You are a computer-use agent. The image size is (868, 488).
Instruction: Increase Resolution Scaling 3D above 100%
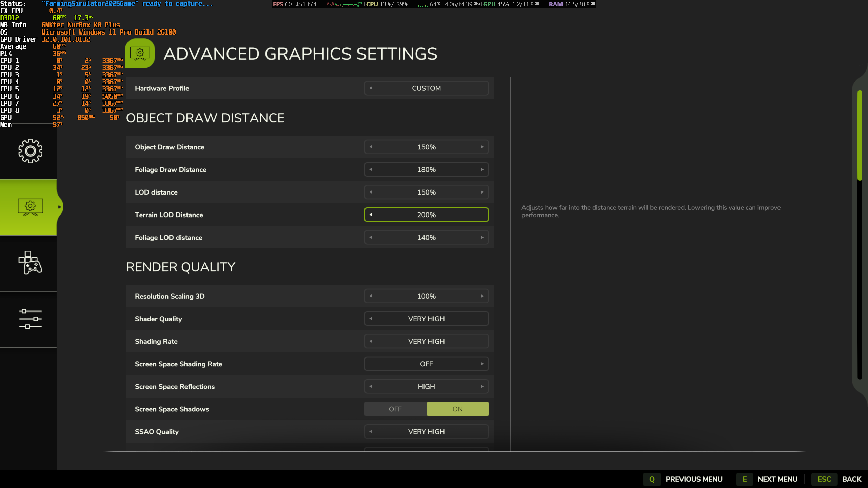coord(482,296)
